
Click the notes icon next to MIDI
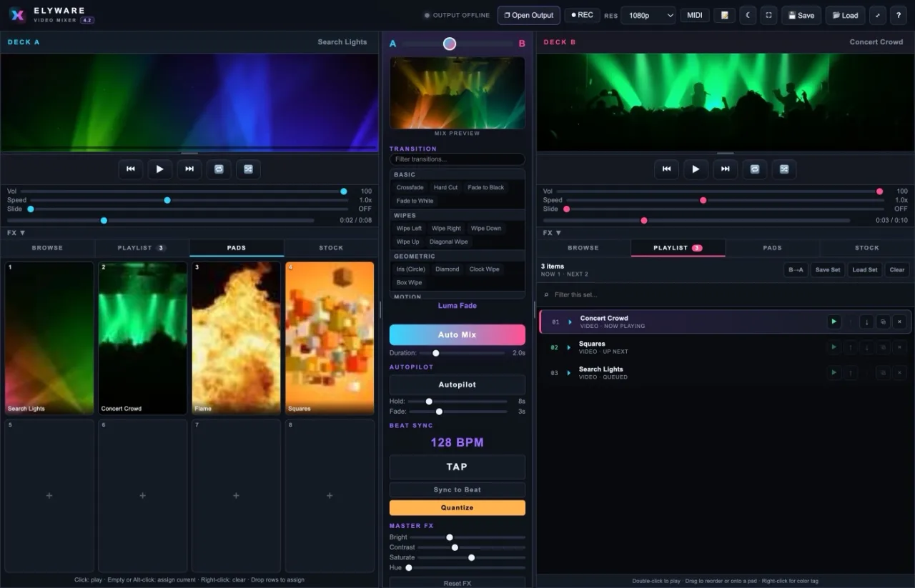[x=724, y=15]
